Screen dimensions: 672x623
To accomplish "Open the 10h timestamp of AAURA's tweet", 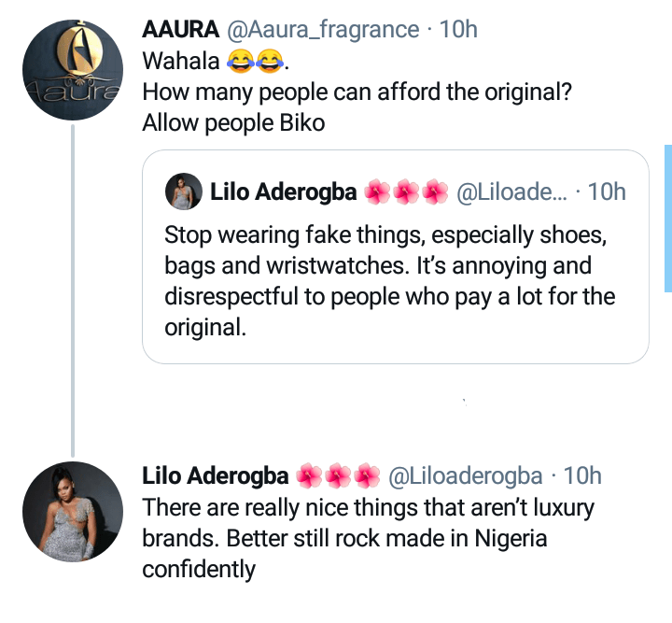I will [x=457, y=30].
